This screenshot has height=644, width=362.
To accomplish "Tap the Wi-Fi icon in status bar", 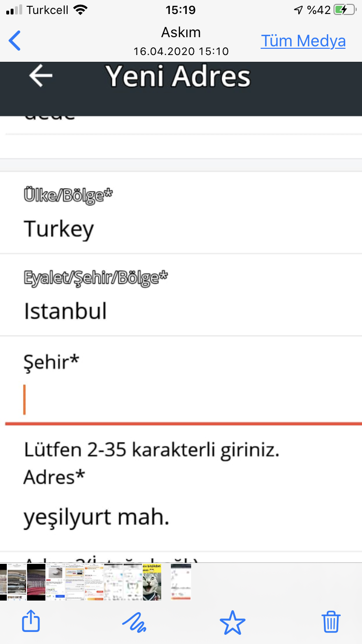I will pos(82,10).
